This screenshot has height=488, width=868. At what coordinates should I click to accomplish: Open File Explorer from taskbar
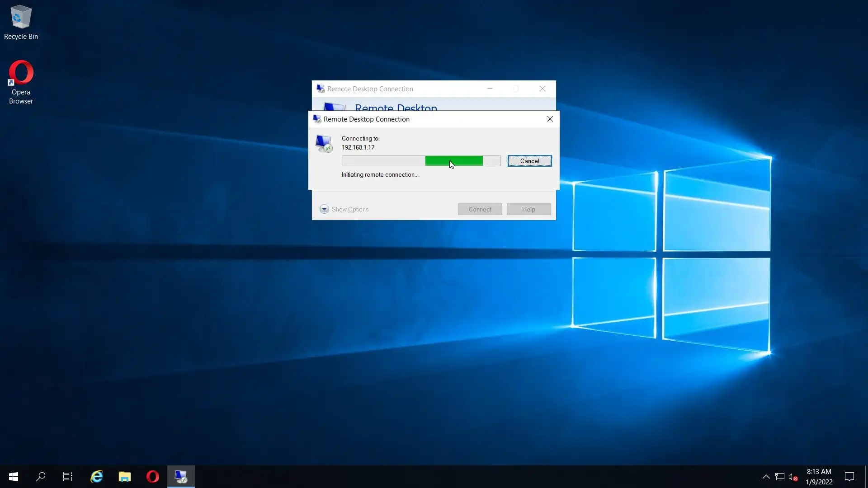124,476
